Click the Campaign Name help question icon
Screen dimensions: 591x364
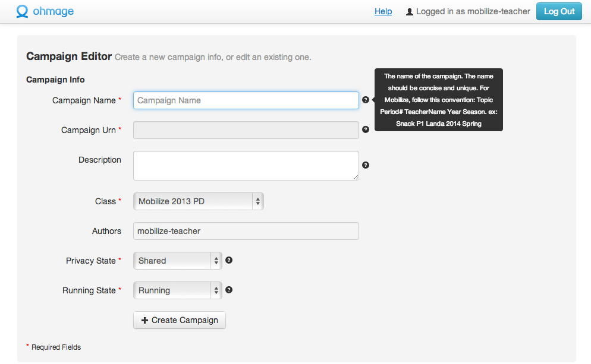(x=366, y=100)
